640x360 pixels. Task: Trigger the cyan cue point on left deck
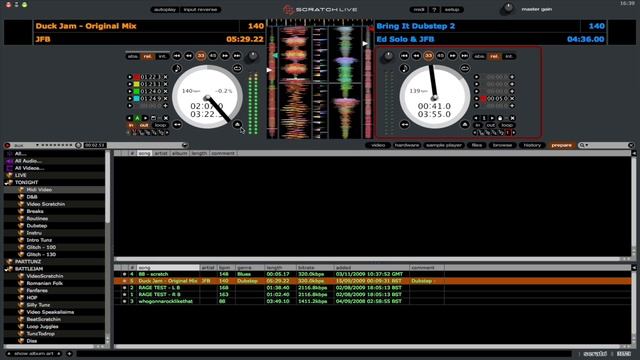(x=130, y=98)
